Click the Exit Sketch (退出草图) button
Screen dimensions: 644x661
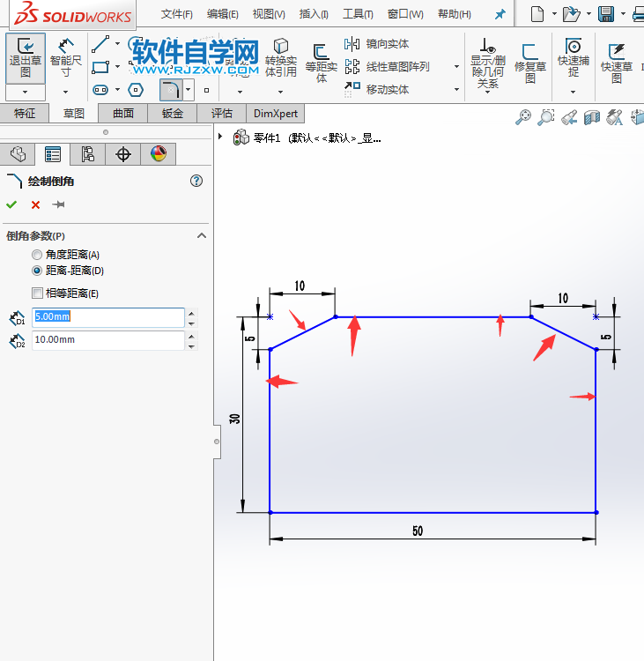(x=26, y=58)
